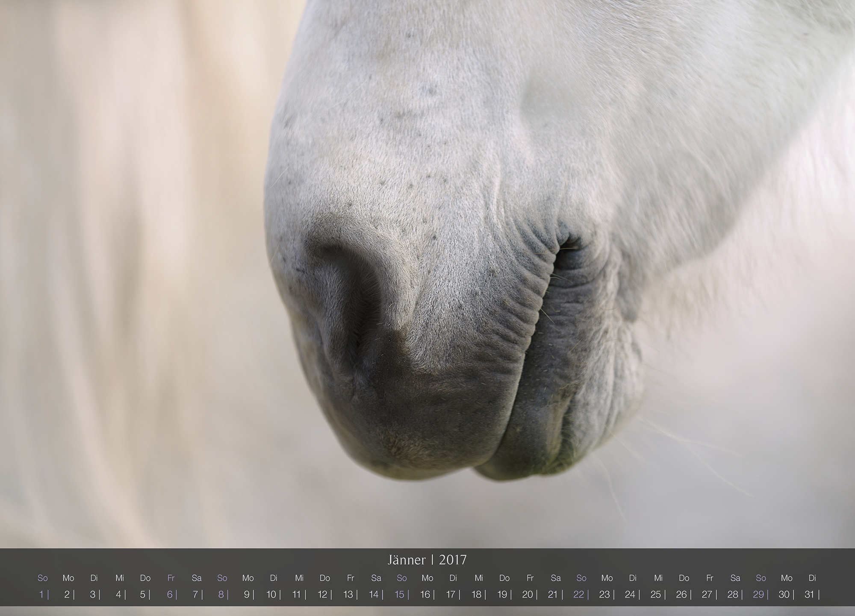Select date 10 in the calendar
Screen dimensions: 855x616
click(x=271, y=594)
